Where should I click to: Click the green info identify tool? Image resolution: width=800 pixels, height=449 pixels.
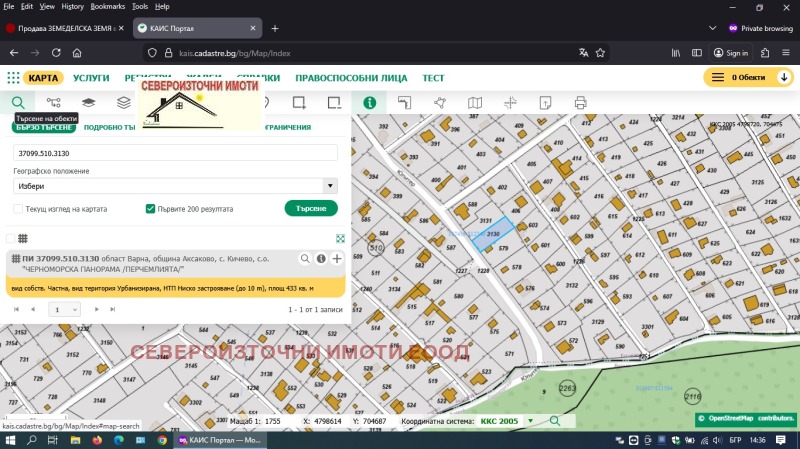369,102
